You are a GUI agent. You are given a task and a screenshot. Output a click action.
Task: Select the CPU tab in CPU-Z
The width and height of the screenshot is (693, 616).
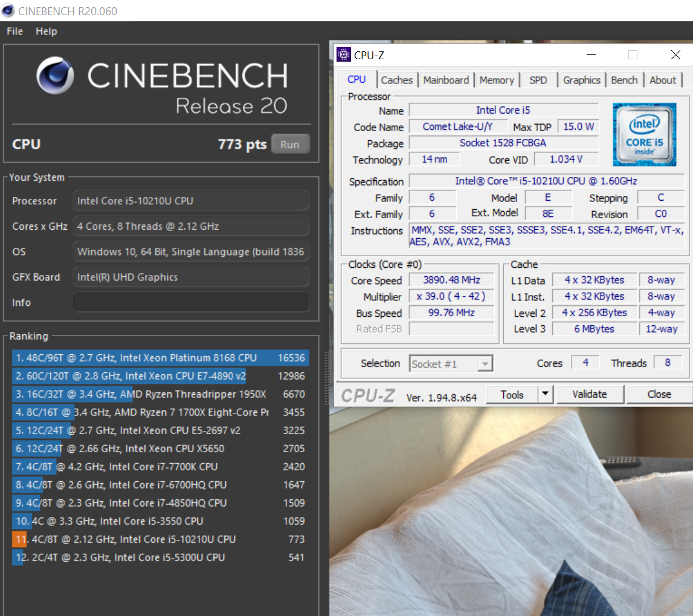356,80
